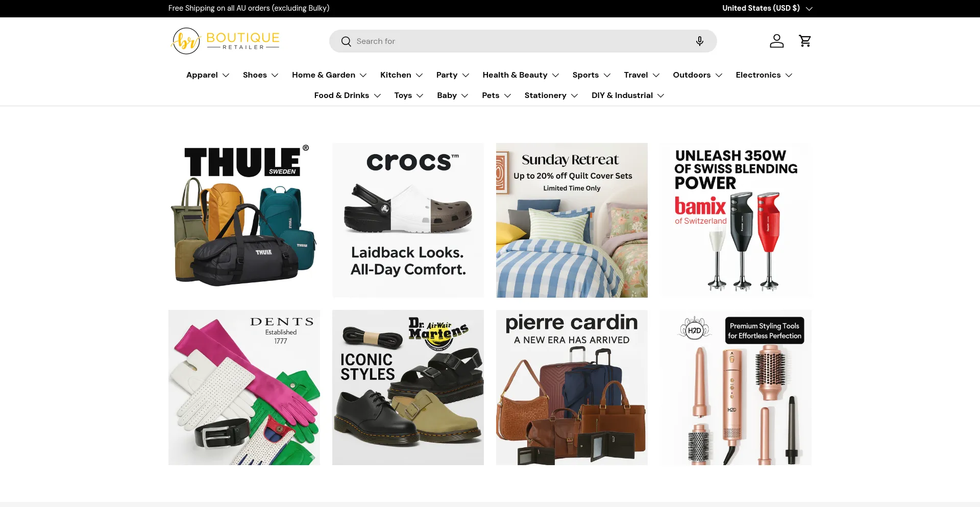Select the Kitchen menu item
Image resolution: width=980 pixels, height=507 pixels.
coord(401,75)
